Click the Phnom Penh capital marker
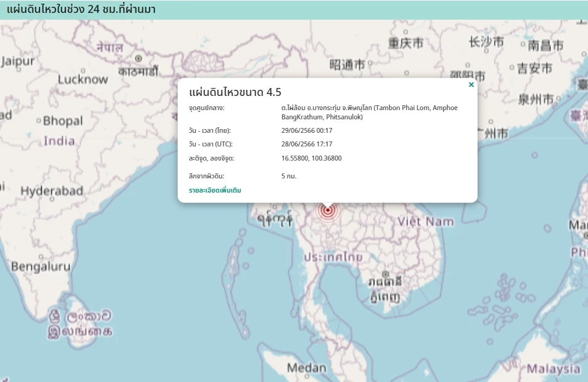This screenshot has height=382, width=588. tap(385, 274)
